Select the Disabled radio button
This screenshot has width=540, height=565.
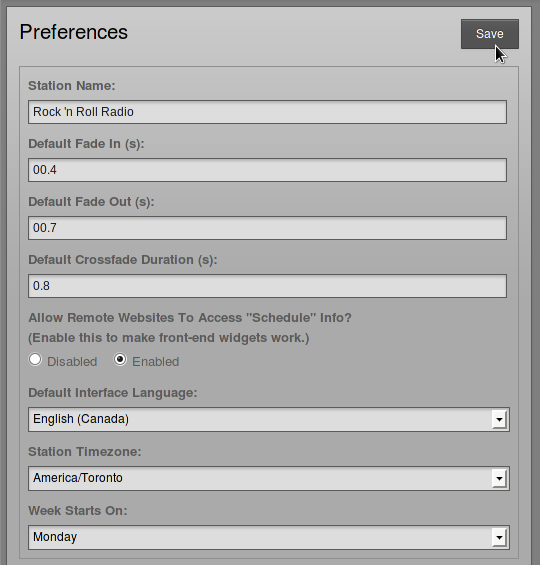tap(35, 360)
